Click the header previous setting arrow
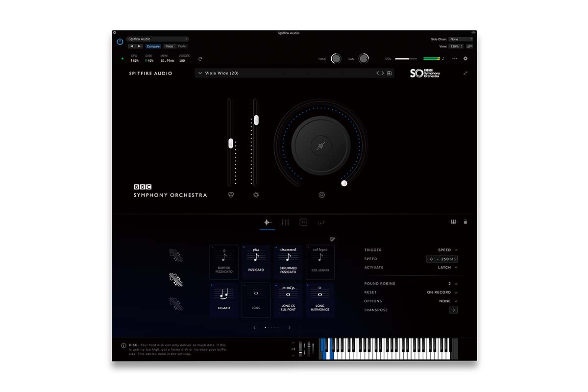Screen dimensions: 588x392 pos(132,46)
